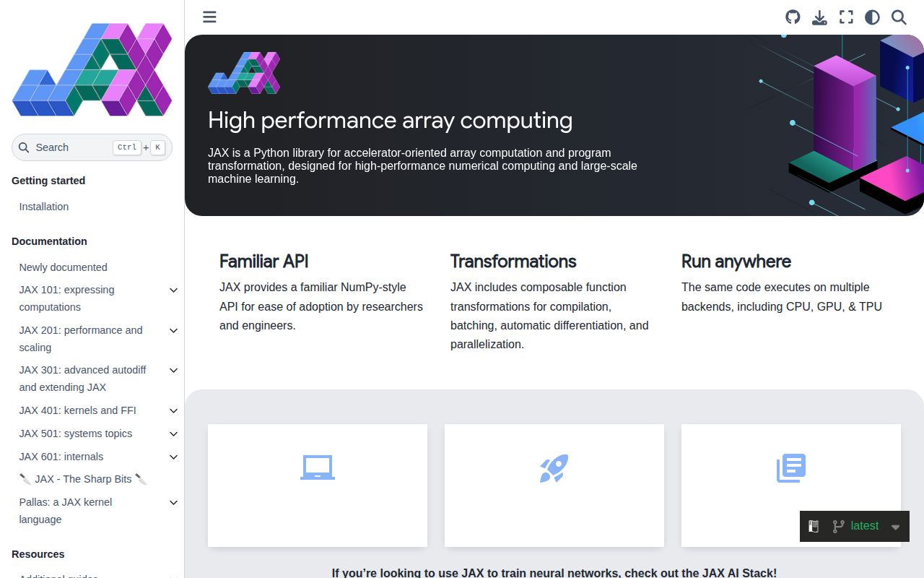This screenshot has height=578, width=924.
Task: Expand JAX 101: expressing computations section
Action: point(173,290)
